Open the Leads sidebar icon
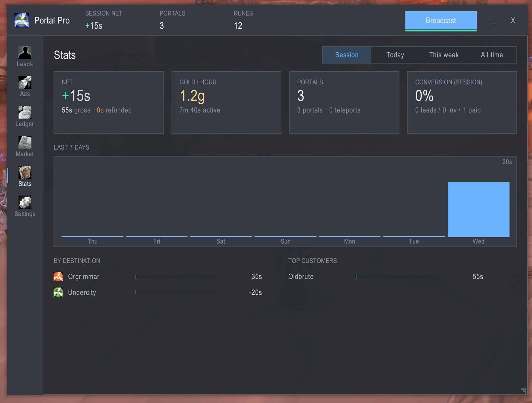Image resolution: width=532 pixels, height=403 pixels. 25,52
